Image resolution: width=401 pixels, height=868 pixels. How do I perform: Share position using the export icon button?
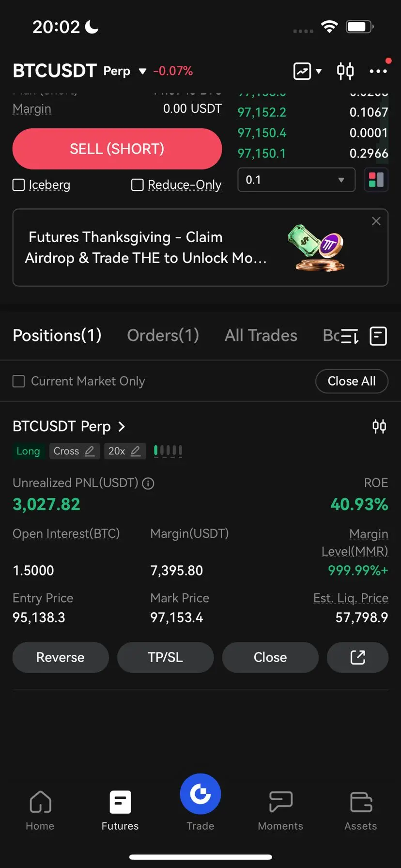[357, 657]
